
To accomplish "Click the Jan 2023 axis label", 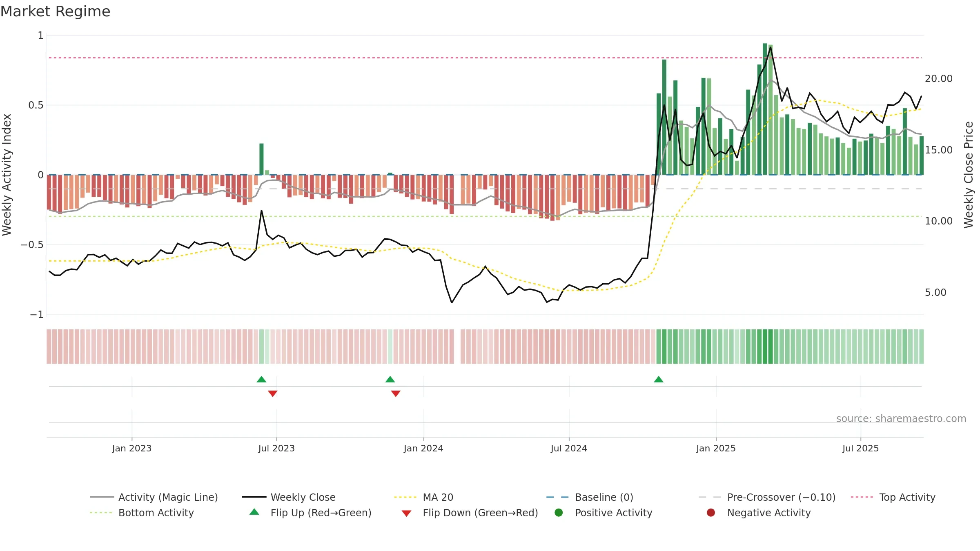I will tap(132, 448).
